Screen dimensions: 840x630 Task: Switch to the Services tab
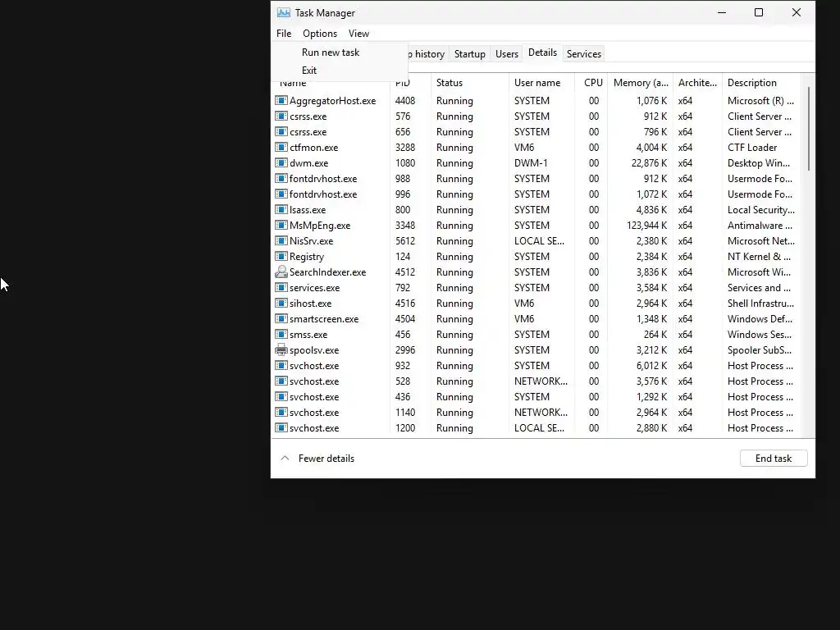584,54
